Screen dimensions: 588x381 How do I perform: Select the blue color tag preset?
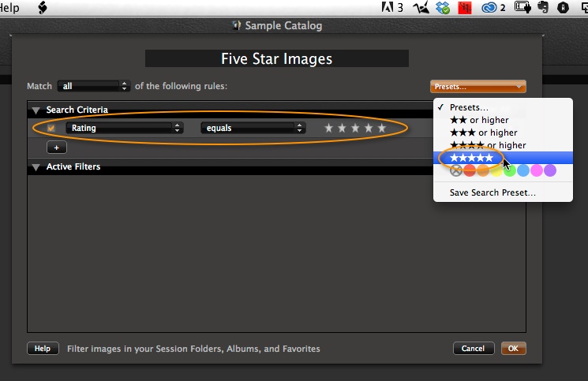click(523, 170)
